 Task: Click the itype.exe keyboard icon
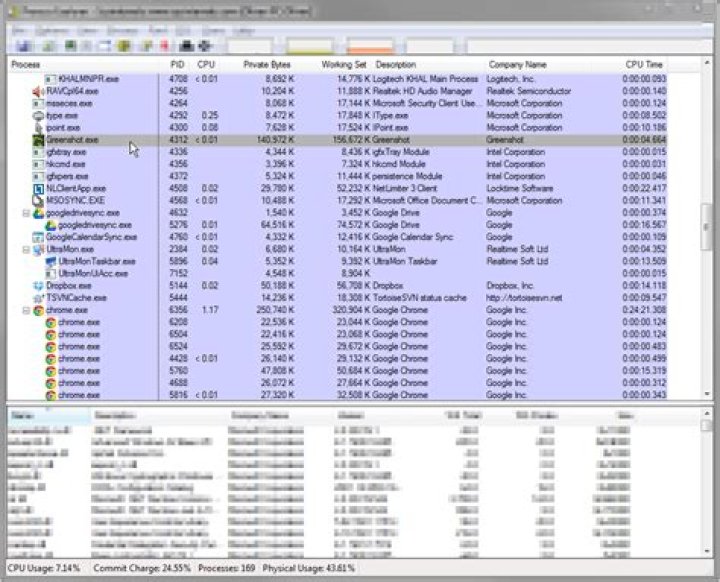(38, 115)
